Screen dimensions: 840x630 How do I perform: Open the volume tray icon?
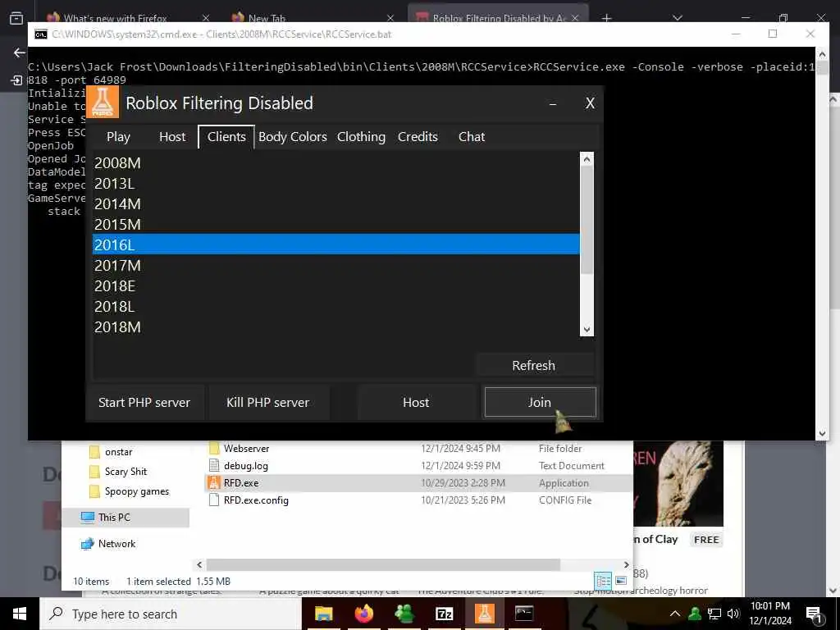733,614
